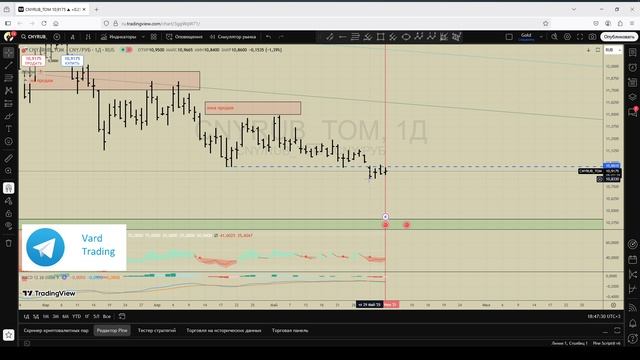Click the 18:47:30 UTC+3 timezone clock
The height and width of the screenshot is (360, 640).
[x=604, y=316]
